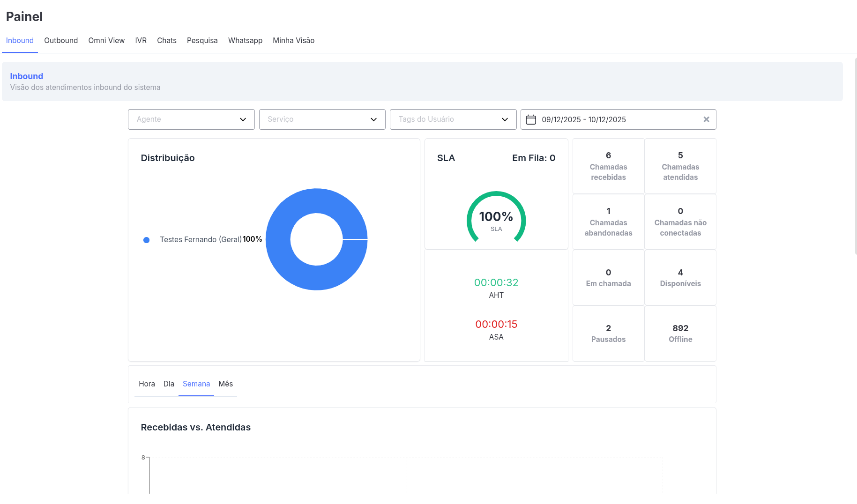Clear the date range with X icon

tap(706, 119)
